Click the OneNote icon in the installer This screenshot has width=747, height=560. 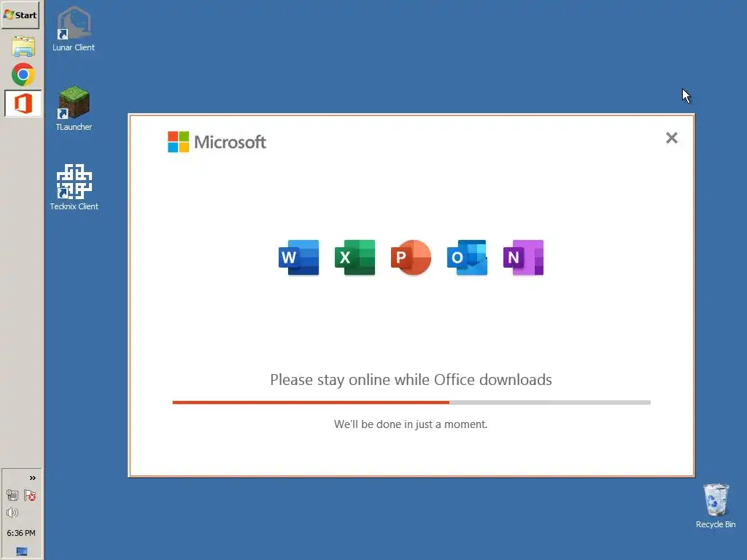pyautogui.click(x=524, y=257)
